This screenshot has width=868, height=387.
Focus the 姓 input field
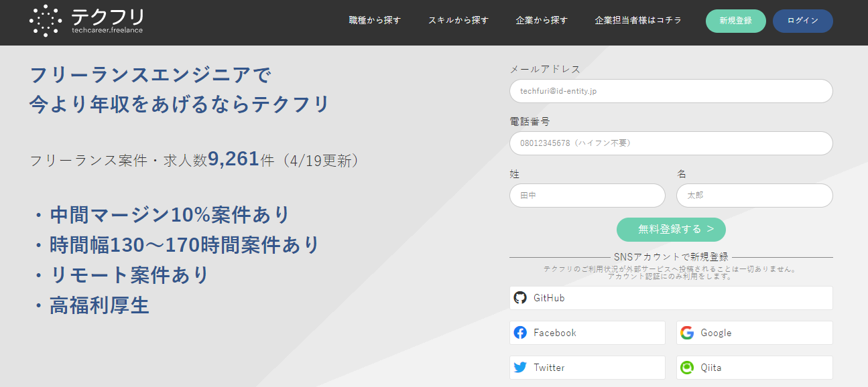coord(587,196)
